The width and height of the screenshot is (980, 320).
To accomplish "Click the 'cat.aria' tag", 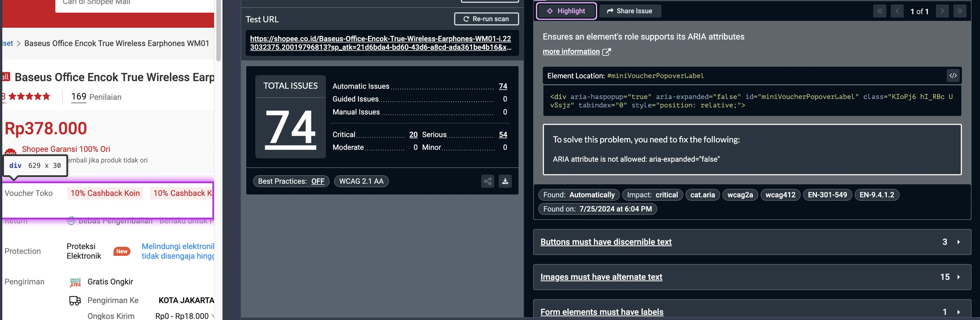I will coord(702,194).
